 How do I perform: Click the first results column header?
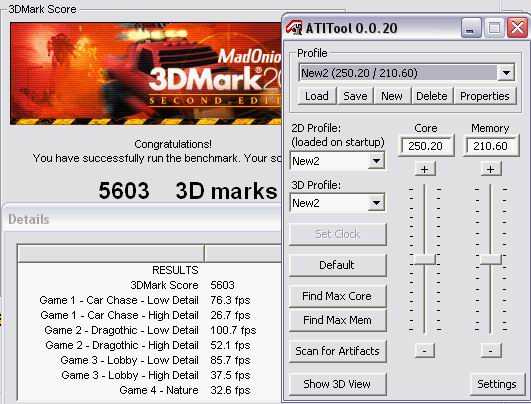pos(111,253)
